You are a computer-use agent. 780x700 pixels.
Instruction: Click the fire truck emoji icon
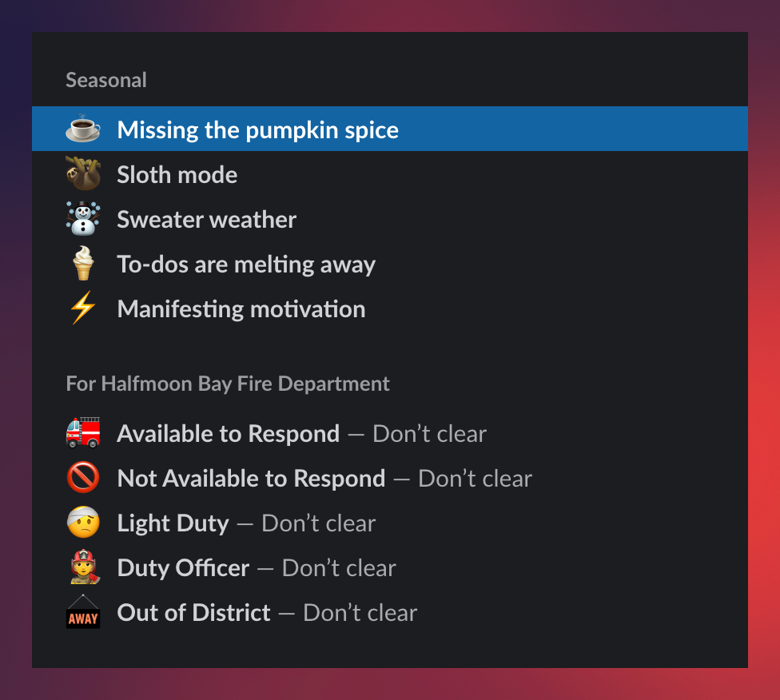[83, 434]
